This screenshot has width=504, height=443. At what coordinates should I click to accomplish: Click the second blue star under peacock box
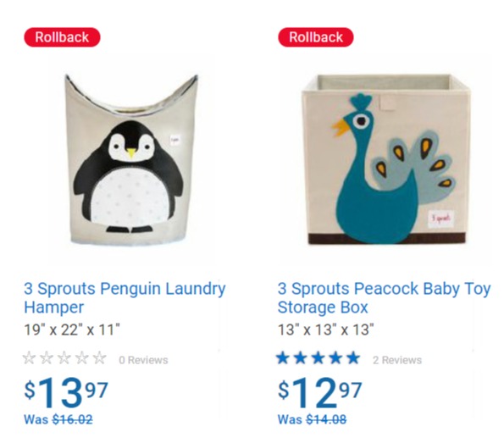point(301,357)
